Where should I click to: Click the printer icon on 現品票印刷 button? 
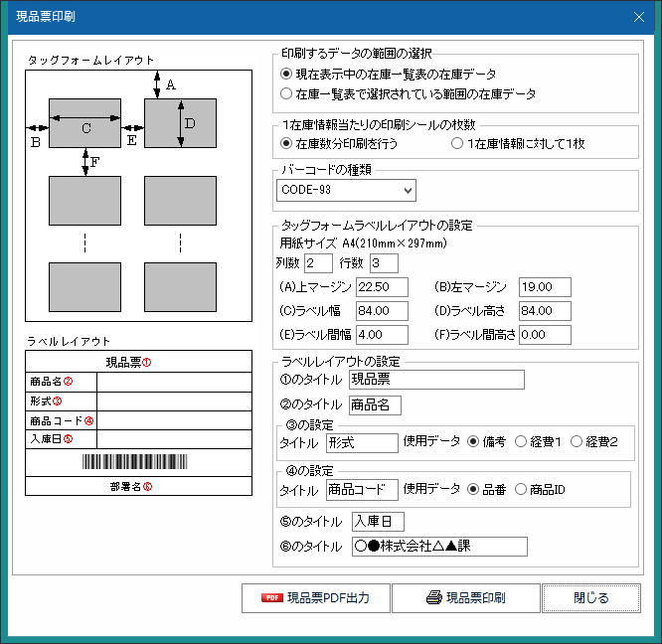tap(434, 597)
